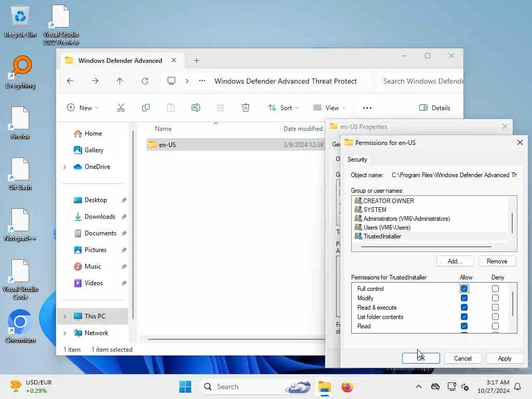Click the permissions list vertical scrollbar
Screen dimensions: 532x399
point(513,303)
